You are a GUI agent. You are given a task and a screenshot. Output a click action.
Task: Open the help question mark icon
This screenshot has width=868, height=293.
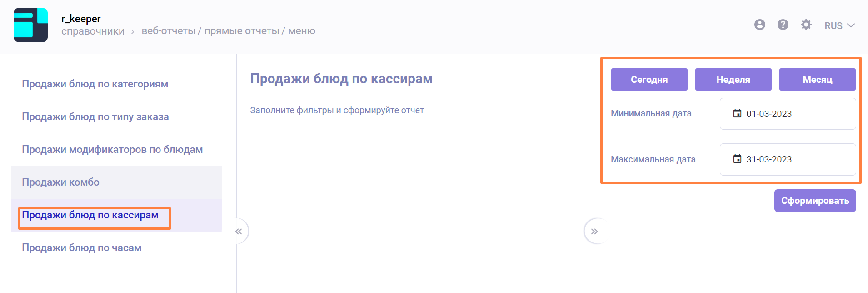coord(783,25)
